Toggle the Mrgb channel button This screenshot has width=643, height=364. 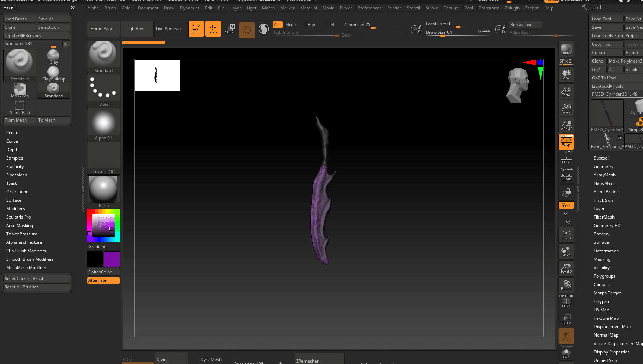click(x=294, y=25)
